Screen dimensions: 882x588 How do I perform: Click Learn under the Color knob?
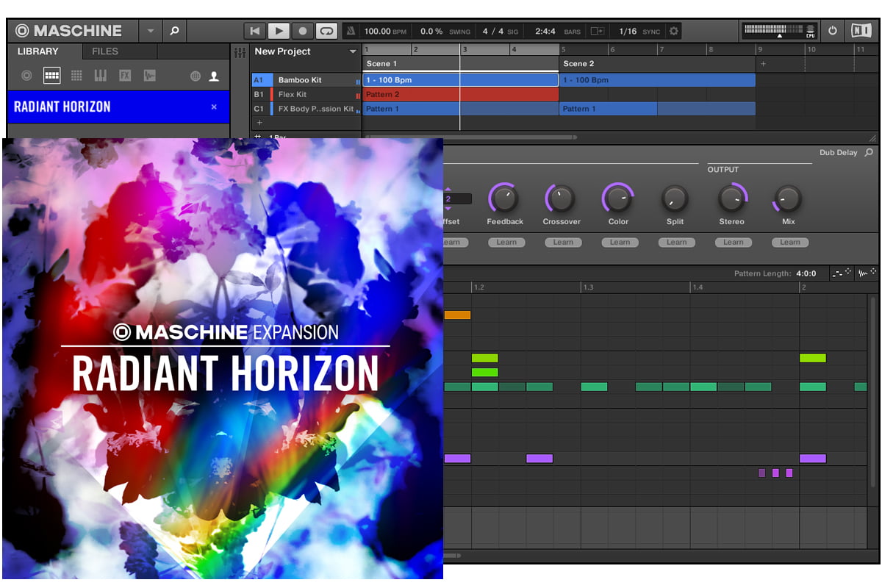coord(620,243)
